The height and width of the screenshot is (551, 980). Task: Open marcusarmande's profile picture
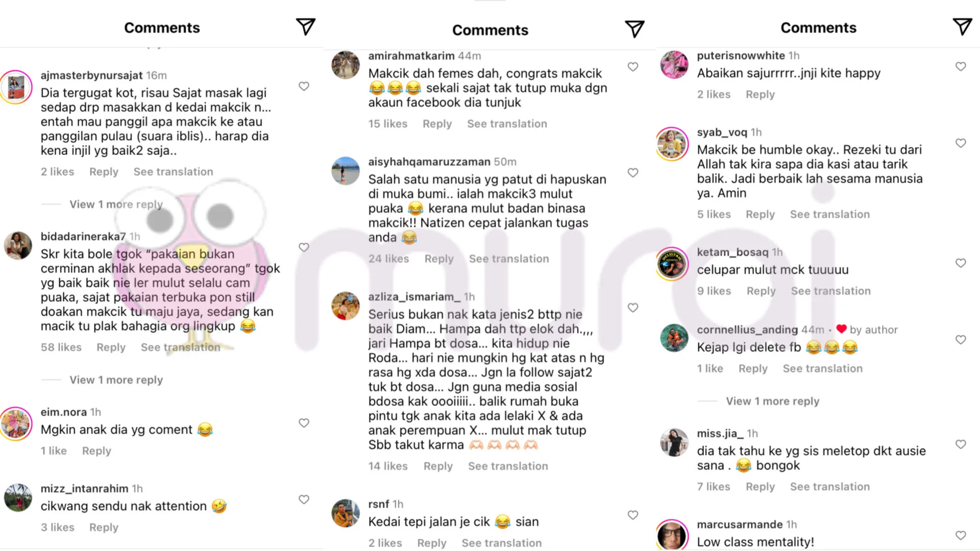tap(672, 535)
